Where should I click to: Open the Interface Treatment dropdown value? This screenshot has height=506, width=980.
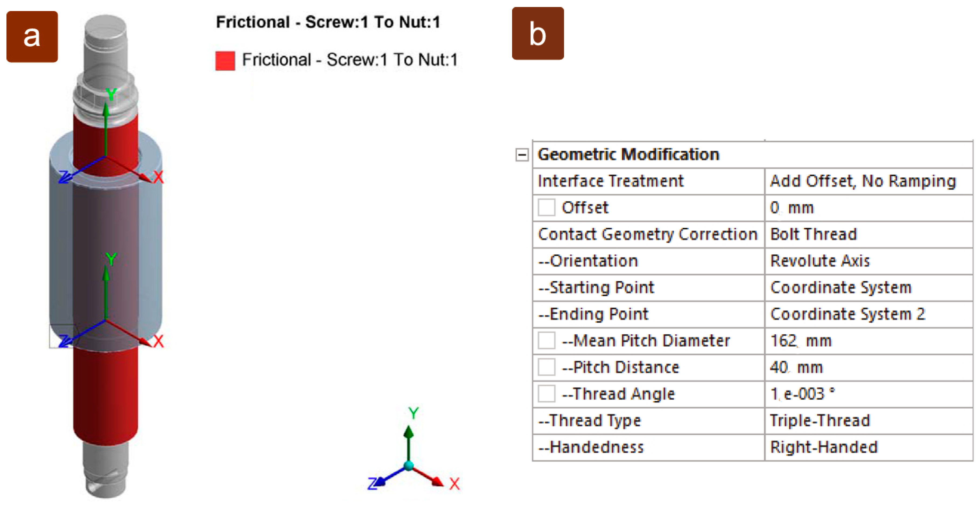pyautogui.click(x=869, y=181)
